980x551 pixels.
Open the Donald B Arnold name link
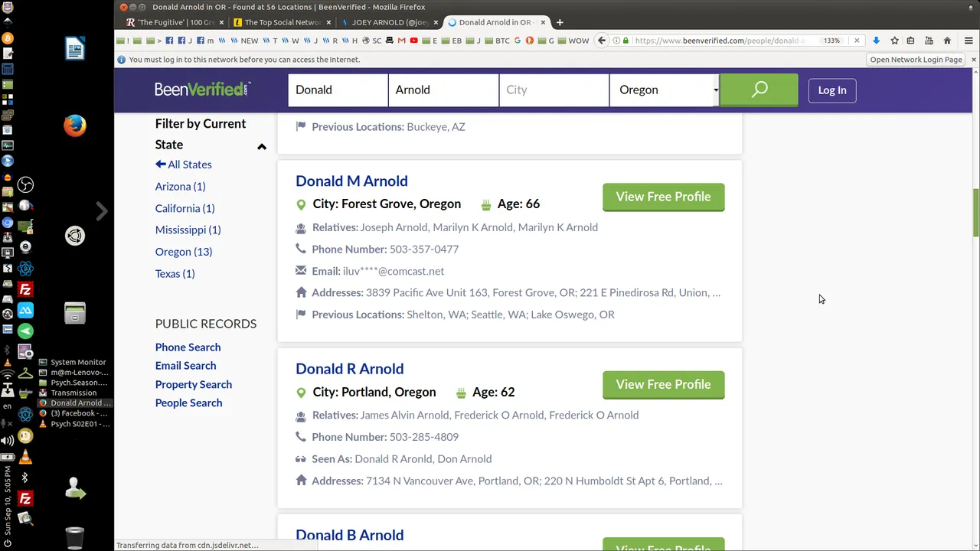(x=349, y=535)
